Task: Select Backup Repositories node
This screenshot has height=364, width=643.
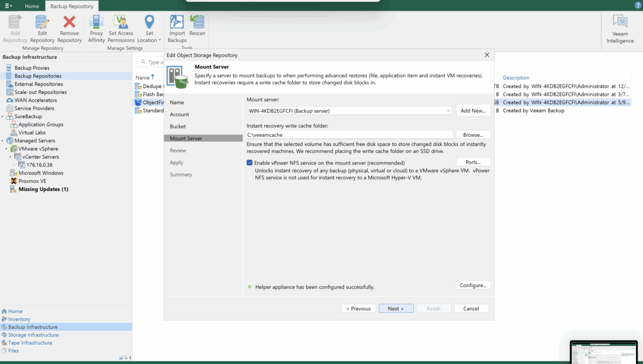Action: pyautogui.click(x=38, y=76)
